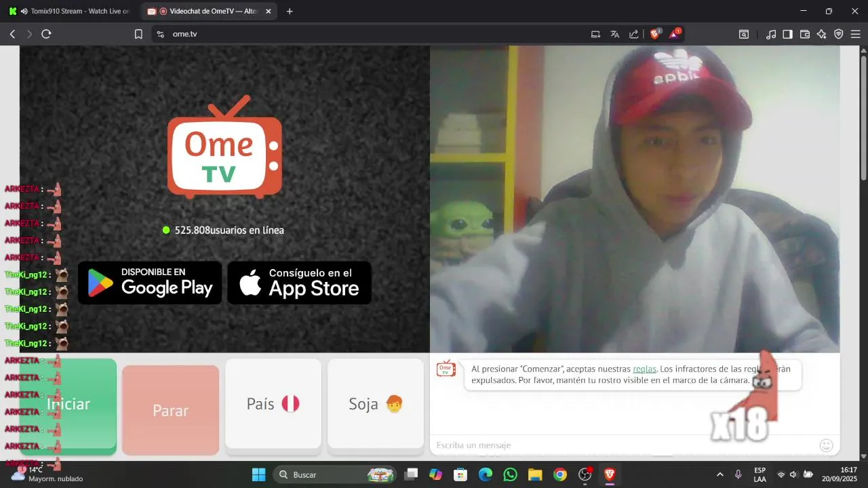This screenshot has width=868, height=488.
Task: Click the share page icon
Action: 633,34
